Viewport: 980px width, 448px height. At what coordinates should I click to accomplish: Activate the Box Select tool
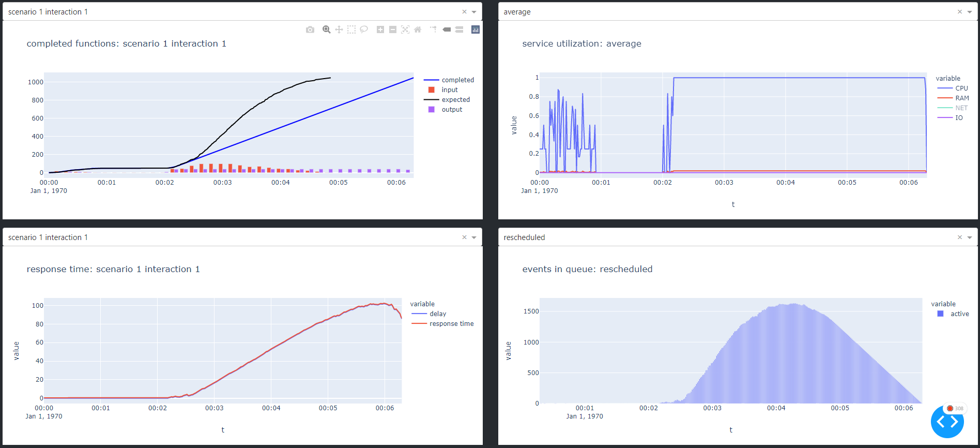351,29
